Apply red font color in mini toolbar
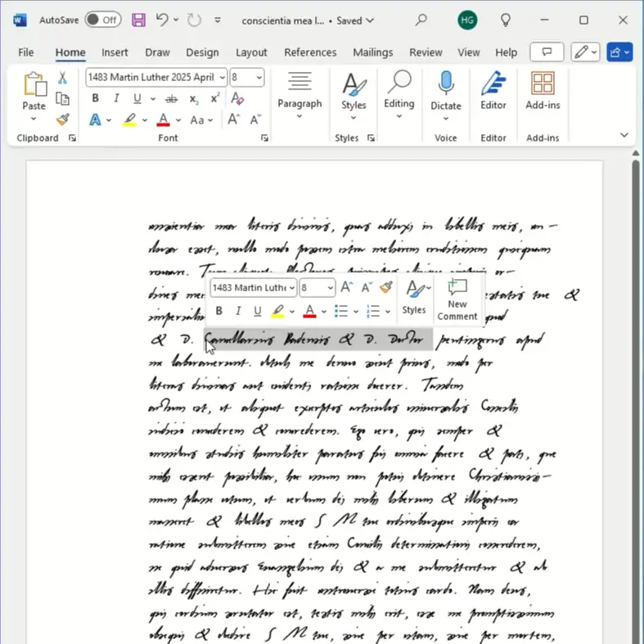The height and width of the screenshot is (644, 644). (x=309, y=311)
